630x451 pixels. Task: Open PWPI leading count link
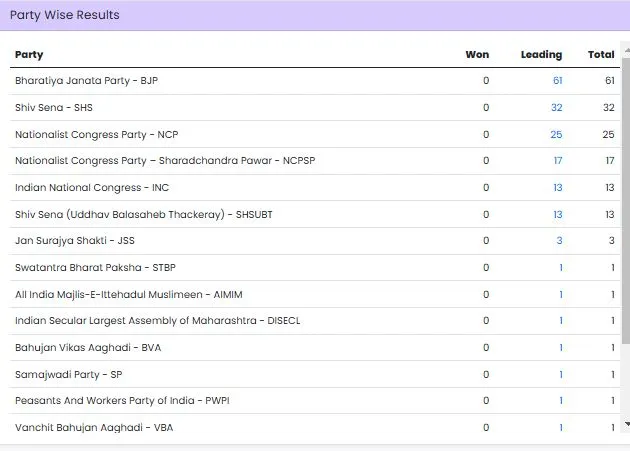point(560,401)
